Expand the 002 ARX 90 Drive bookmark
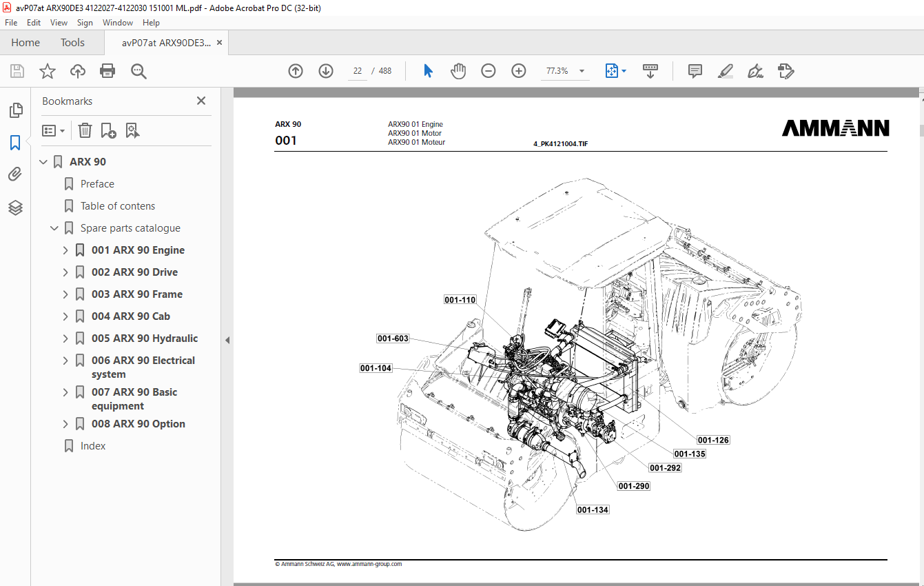The width and height of the screenshot is (924, 586). pos(65,272)
